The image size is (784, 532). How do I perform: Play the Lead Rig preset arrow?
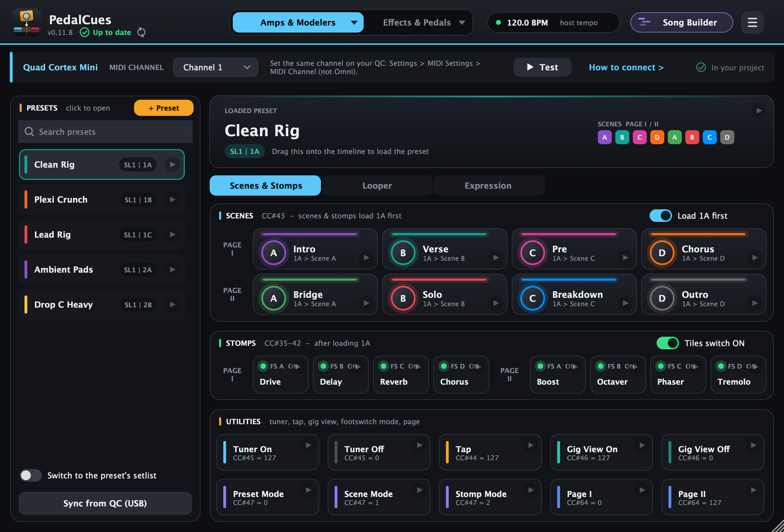click(x=172, y=234)
